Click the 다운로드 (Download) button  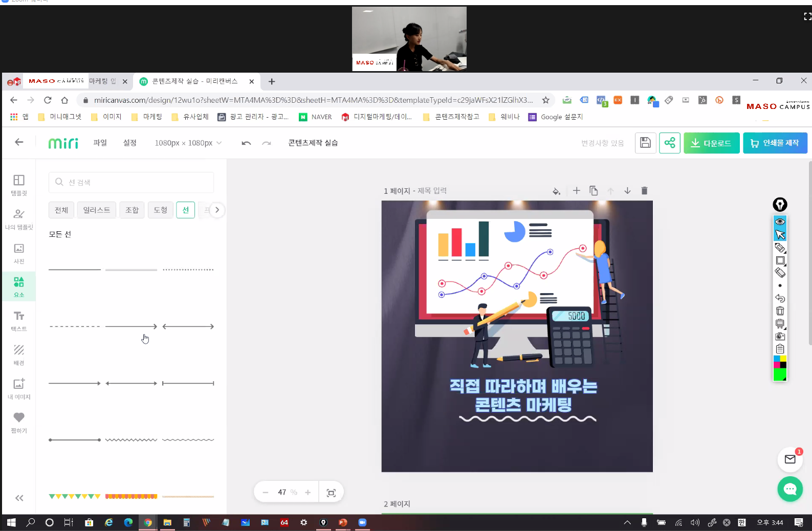tap(711, 143)
